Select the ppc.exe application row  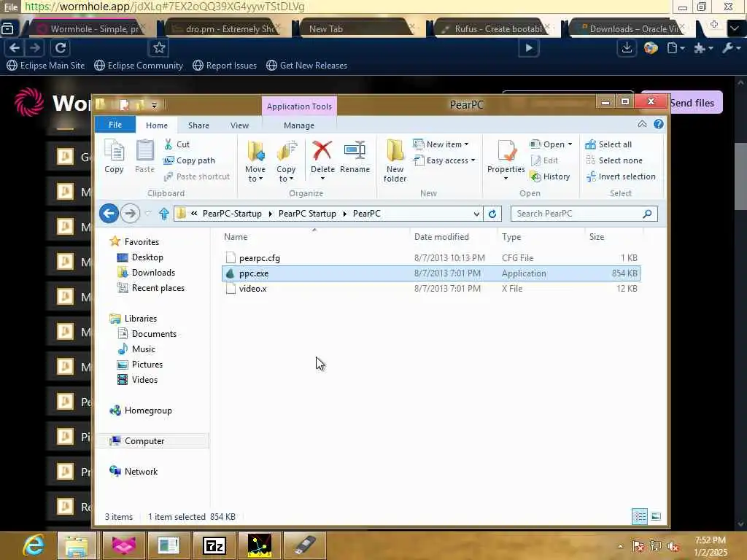tap(431, 273)
